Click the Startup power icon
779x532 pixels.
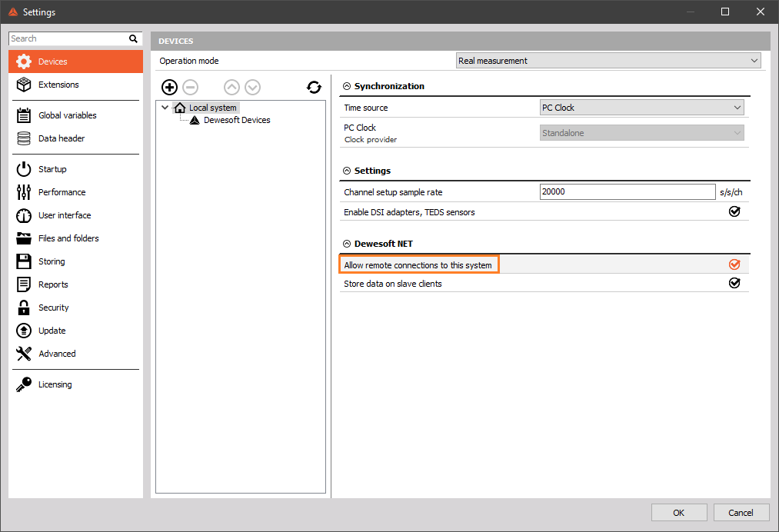tap(23, 169)
